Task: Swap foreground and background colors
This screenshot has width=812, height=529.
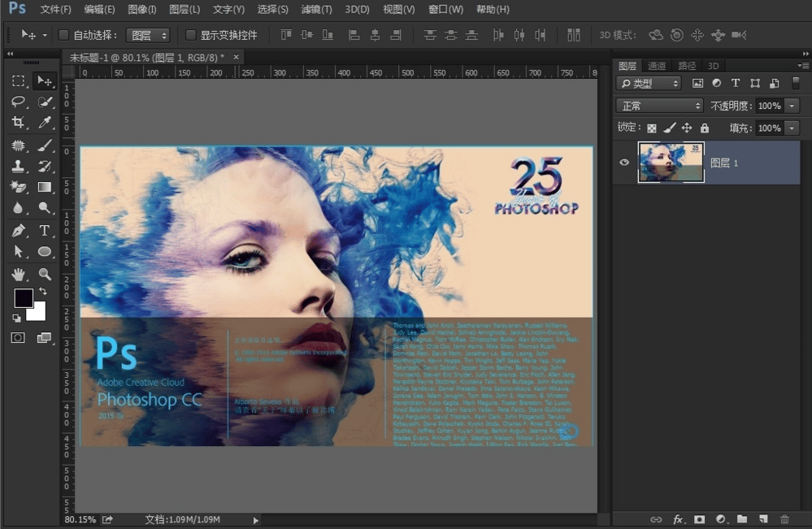Action: [x=43, y=292]
